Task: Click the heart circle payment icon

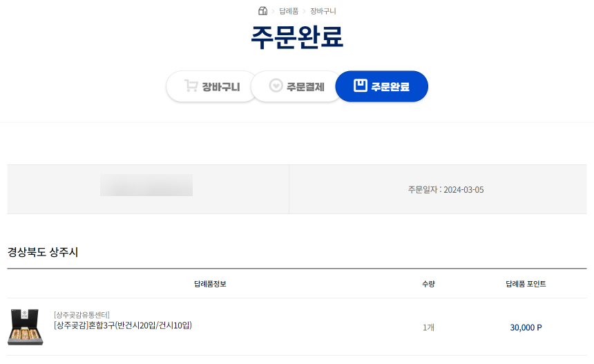Action: pos(276,86)
